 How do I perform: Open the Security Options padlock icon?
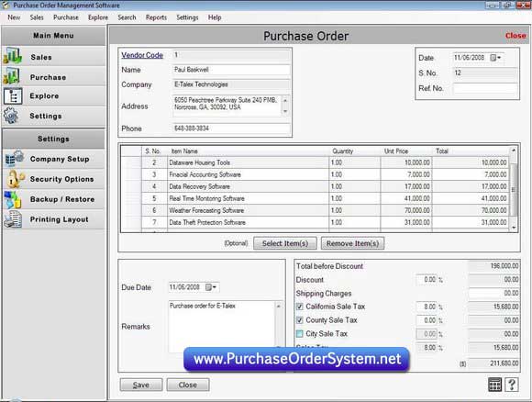pos(16,179)
